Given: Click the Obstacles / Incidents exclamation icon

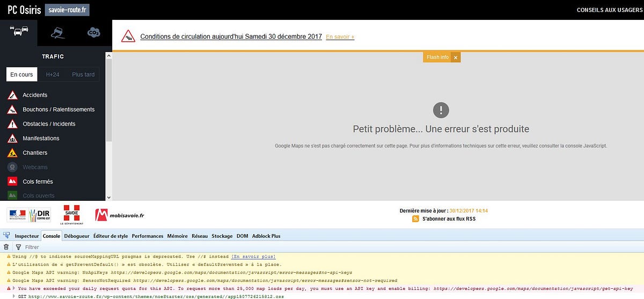Looking at the screenshot, I should pyautogui.click(x=12, y=124).
